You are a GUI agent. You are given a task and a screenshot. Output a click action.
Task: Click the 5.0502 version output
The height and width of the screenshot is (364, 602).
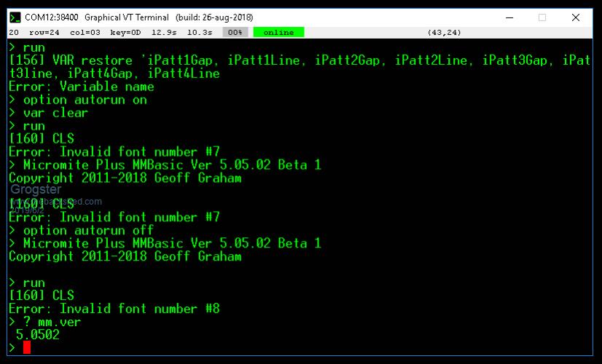38,335
